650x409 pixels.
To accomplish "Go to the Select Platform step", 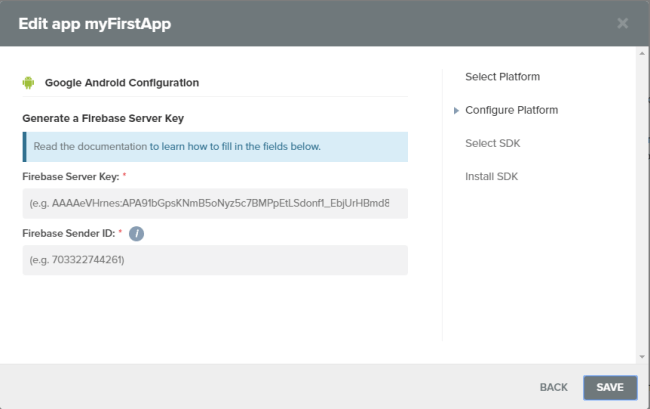I will coord(502,77).
